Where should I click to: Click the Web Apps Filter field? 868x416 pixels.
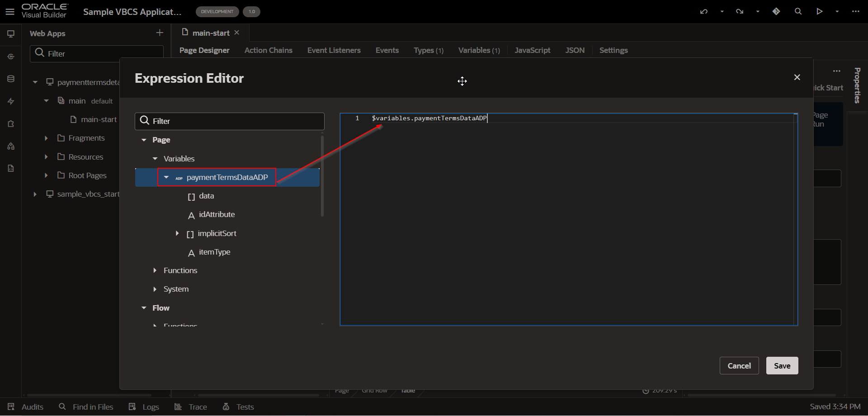click(x=97, y=53)
